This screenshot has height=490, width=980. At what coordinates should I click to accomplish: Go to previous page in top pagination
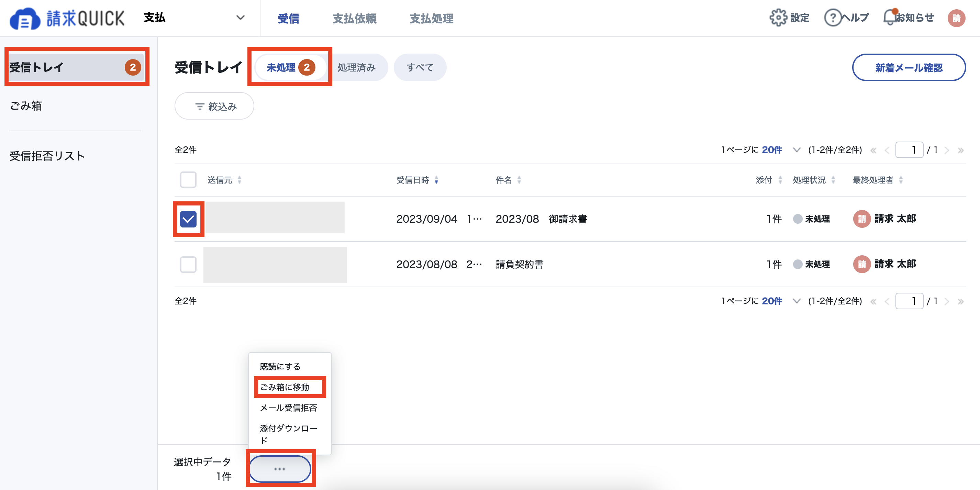click(x=887, y=150)
